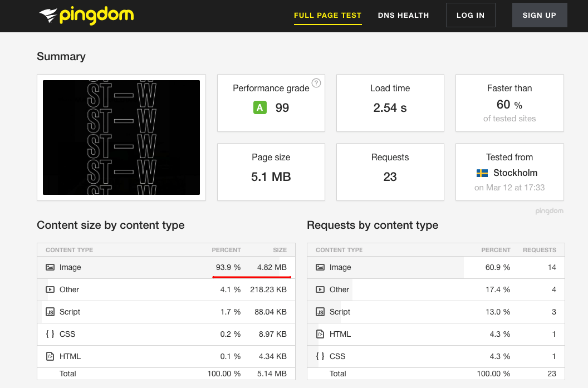
Task: Click the SIZE column header
Action: (280, 250)
